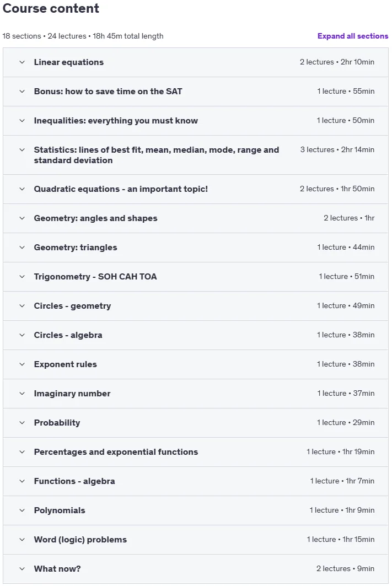Screen dimensions: 392x586
Task: Expand the Exponent rules chevron
Action: click(x=22, y=364)
